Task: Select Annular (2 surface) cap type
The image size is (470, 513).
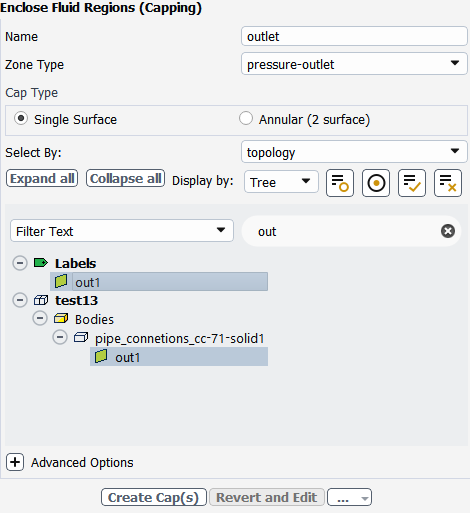Action: pos(246,119)
